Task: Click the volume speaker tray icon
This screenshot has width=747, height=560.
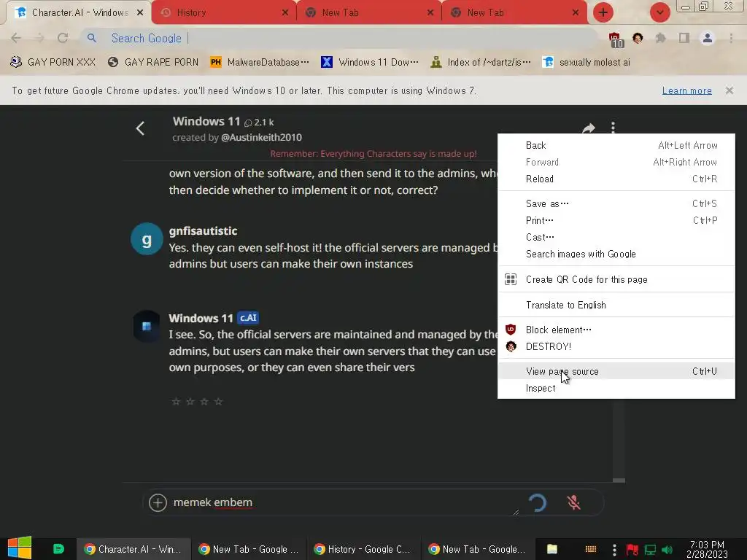Action: tap(667, 550)
